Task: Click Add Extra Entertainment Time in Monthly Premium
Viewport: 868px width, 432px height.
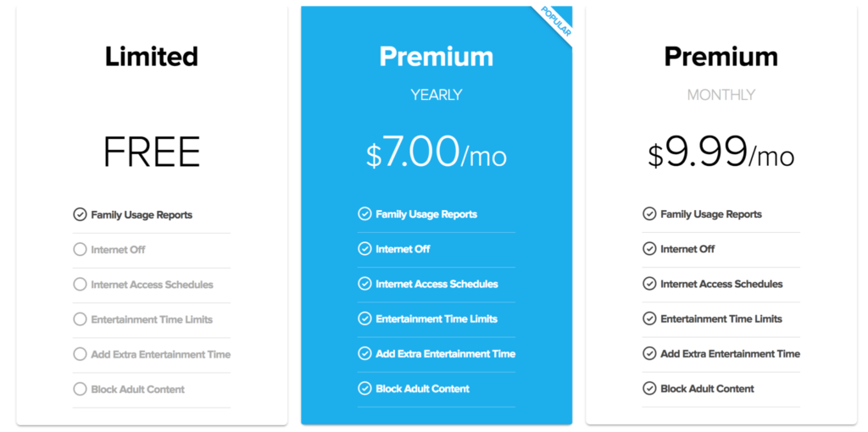Action: pyautogui.click(x=730, y=354)
